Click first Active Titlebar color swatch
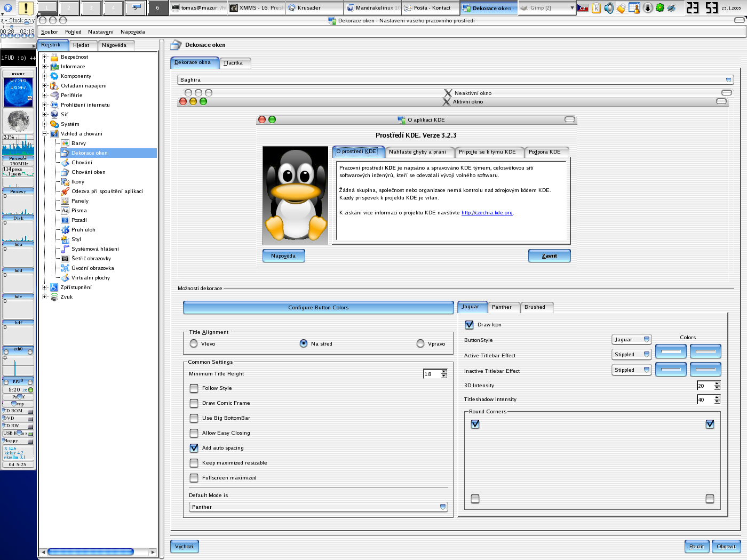 (x=671, y=351)
